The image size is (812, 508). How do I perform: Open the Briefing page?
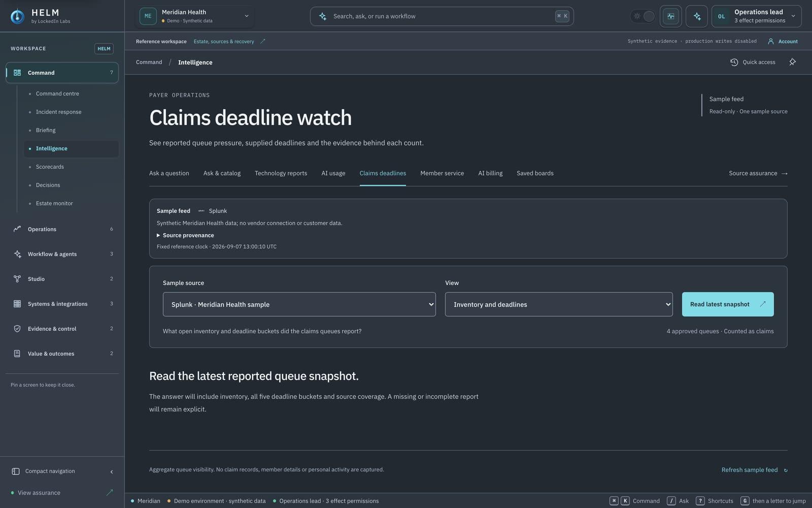(71, 130)
